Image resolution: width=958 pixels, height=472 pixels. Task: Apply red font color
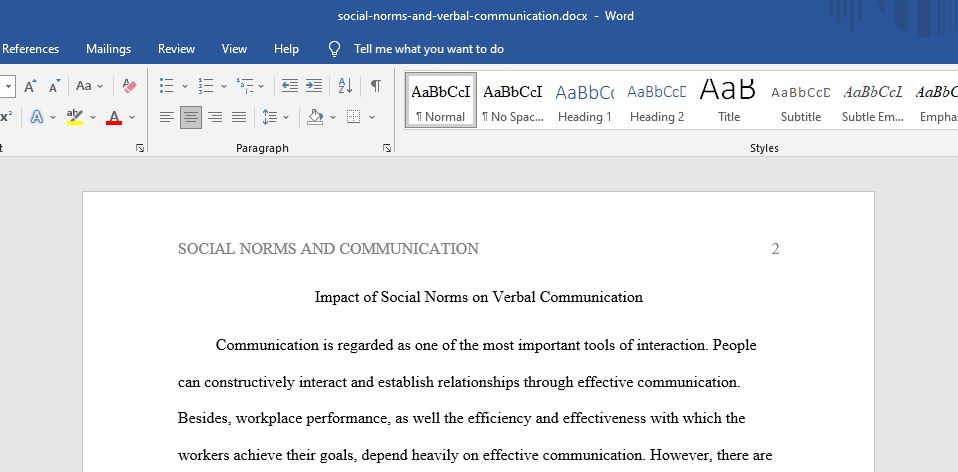pos(114,117)
